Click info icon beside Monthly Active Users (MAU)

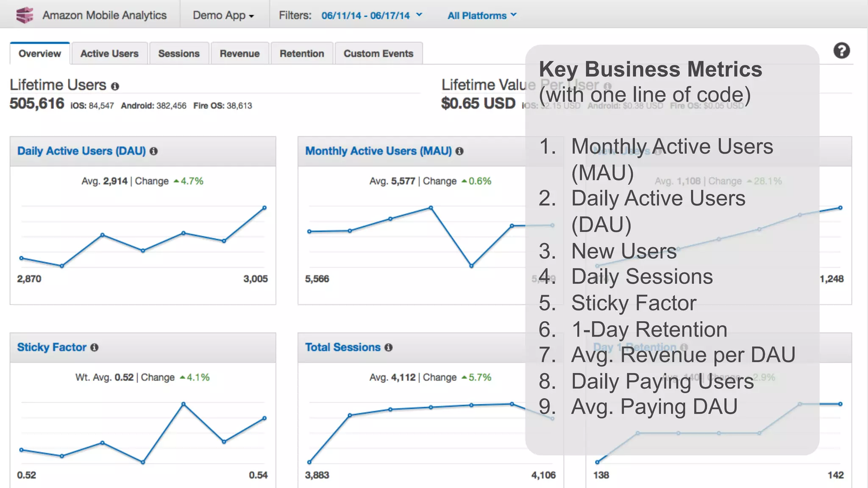[459, 151]
